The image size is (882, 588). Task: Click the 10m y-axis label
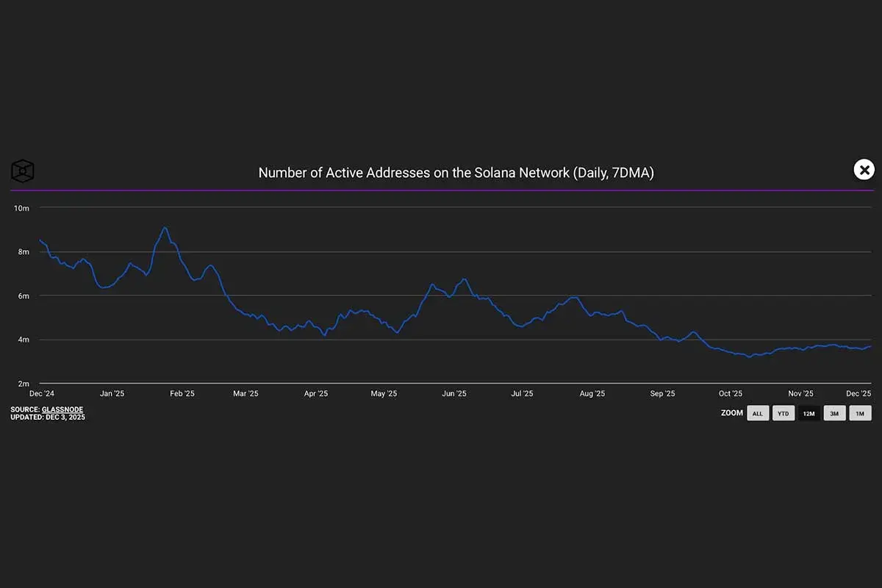(x=21, y=208)
